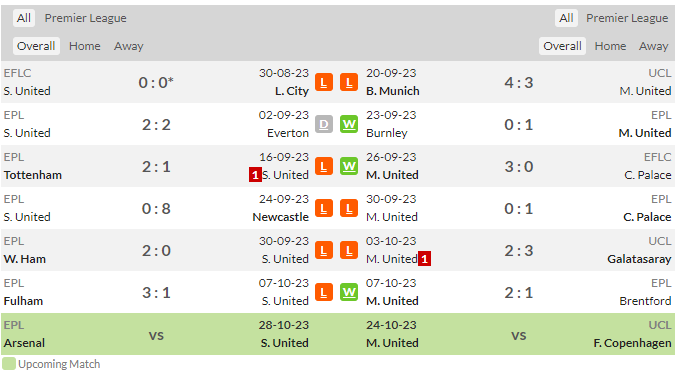Click the D draw badge beside Everton
The image size is (676, 392).
(x=324, y=124)
